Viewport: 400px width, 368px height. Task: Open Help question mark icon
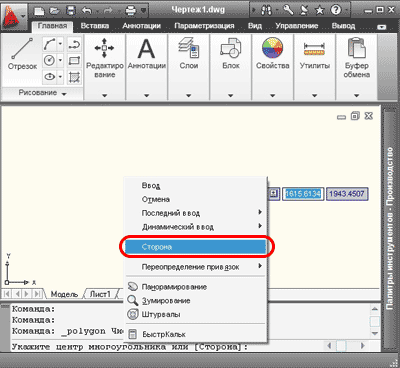coord(336,11)
